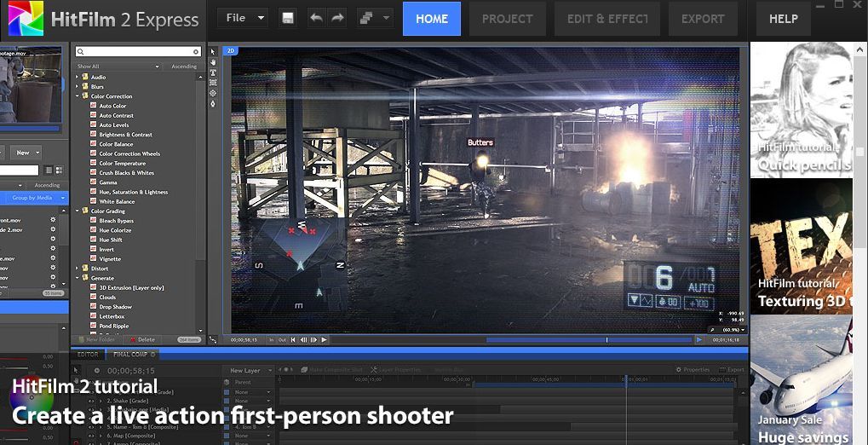The width and height of the screenshot is (868, 445).
Task: Expand the Blurs effects folder
Action: click(78, 86)
